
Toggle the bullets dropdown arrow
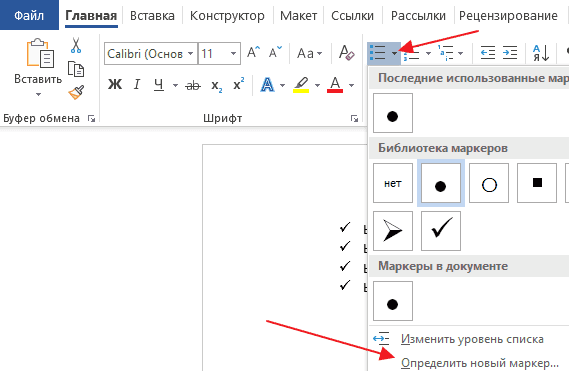(395, 53)
